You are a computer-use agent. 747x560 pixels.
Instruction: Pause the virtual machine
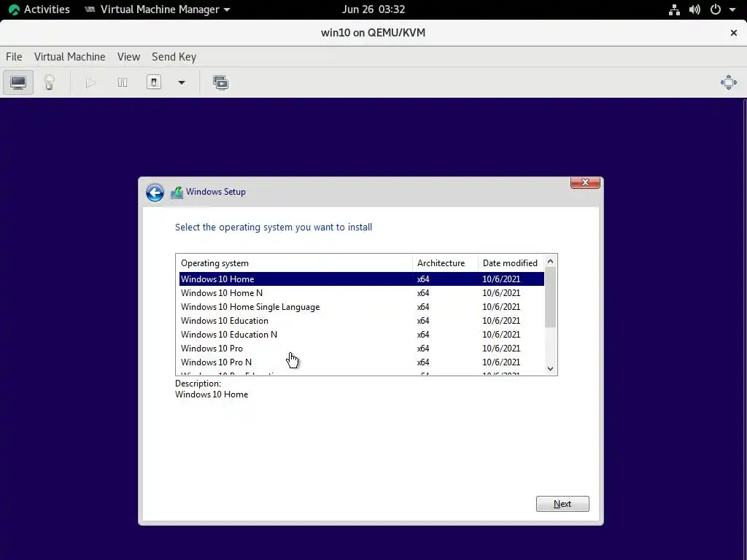[123, 83]
